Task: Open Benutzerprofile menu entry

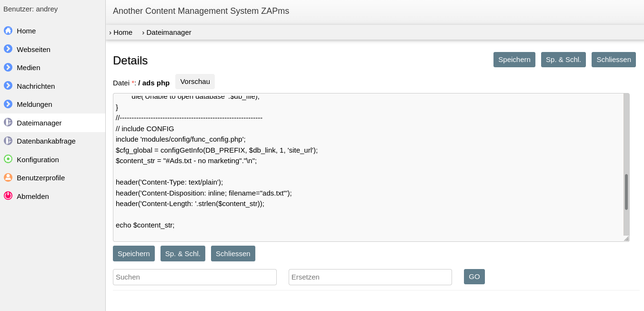Action: pyautogui.click(x=52, y=178)
